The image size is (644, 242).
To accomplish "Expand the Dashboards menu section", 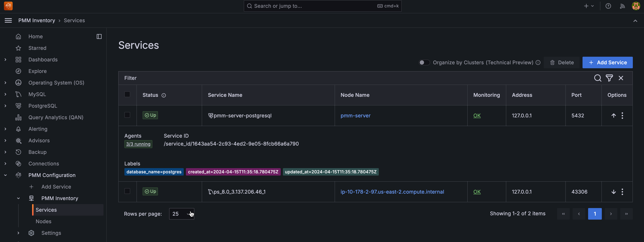I will pos(6,59).
